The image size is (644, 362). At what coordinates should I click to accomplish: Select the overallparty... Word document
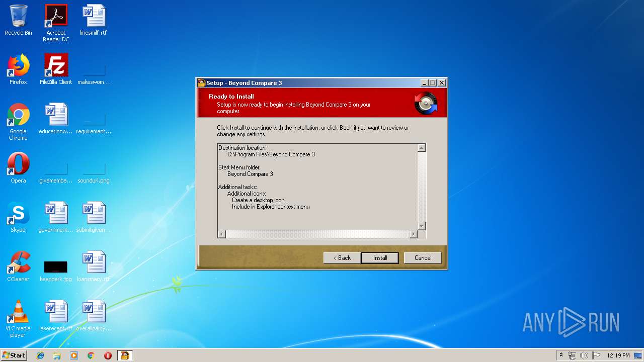tap(94, 316)
